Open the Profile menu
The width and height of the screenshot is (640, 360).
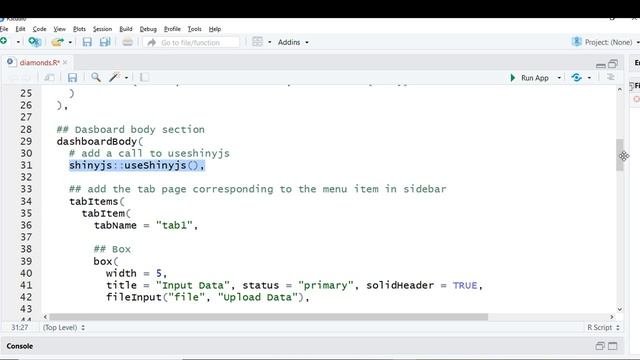coord(172,29)
